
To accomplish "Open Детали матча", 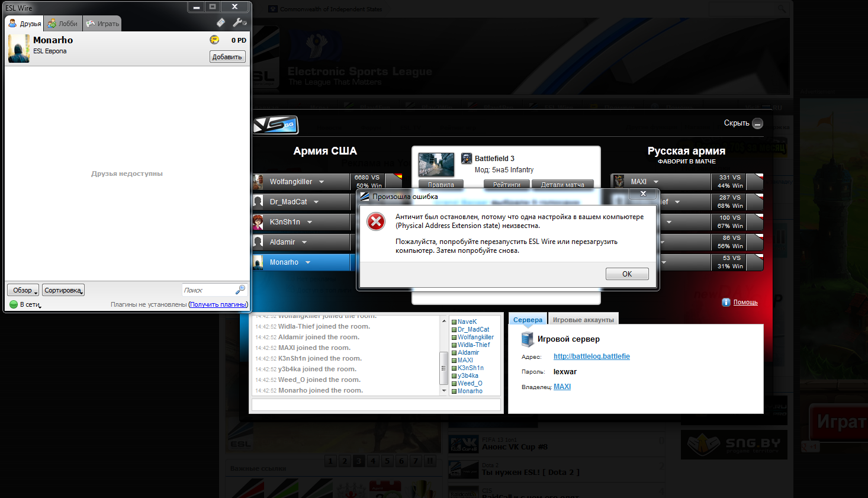I will 562,184.
